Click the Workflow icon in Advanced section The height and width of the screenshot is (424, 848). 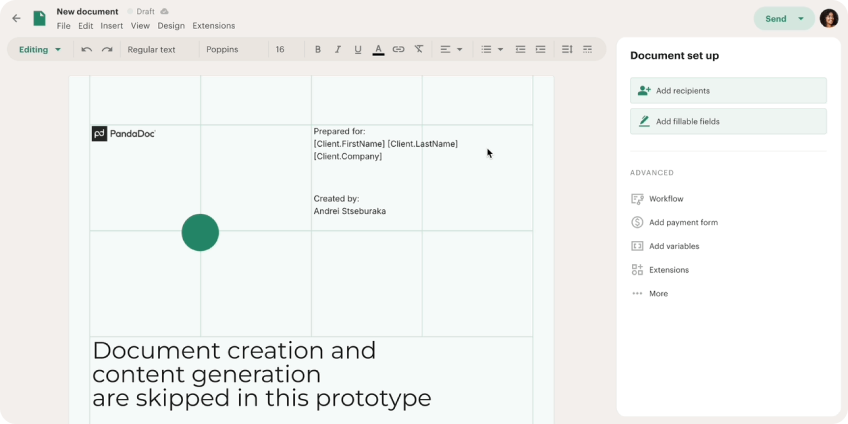click(x=637, y=199)
